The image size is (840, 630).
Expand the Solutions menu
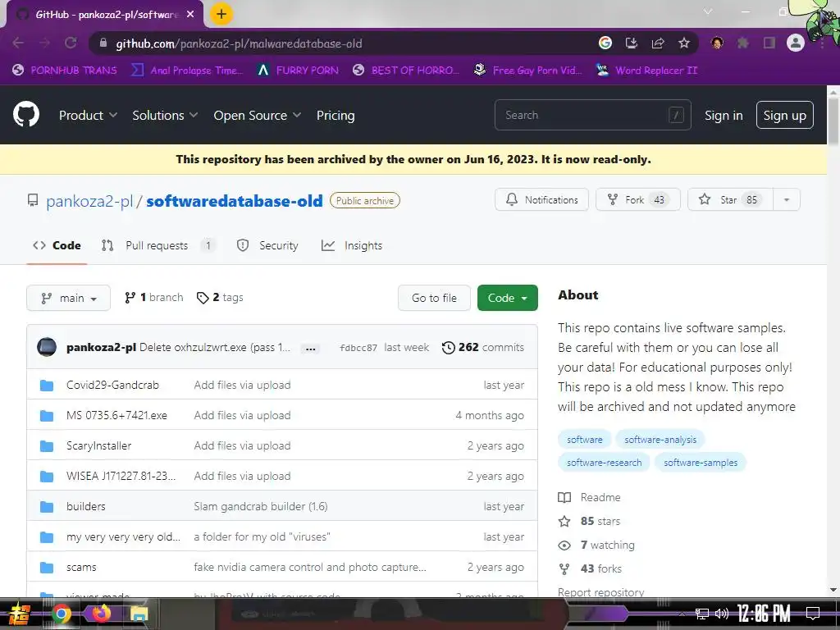tap(165, 115)
